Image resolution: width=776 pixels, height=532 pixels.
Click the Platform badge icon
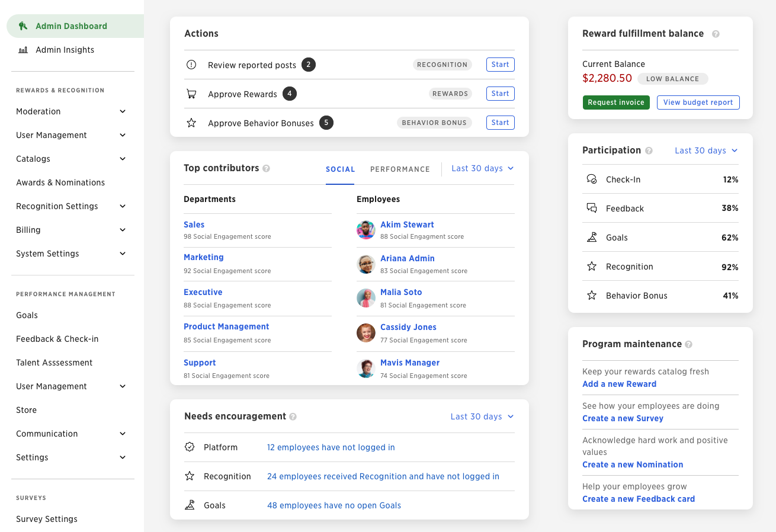point(190,447)
